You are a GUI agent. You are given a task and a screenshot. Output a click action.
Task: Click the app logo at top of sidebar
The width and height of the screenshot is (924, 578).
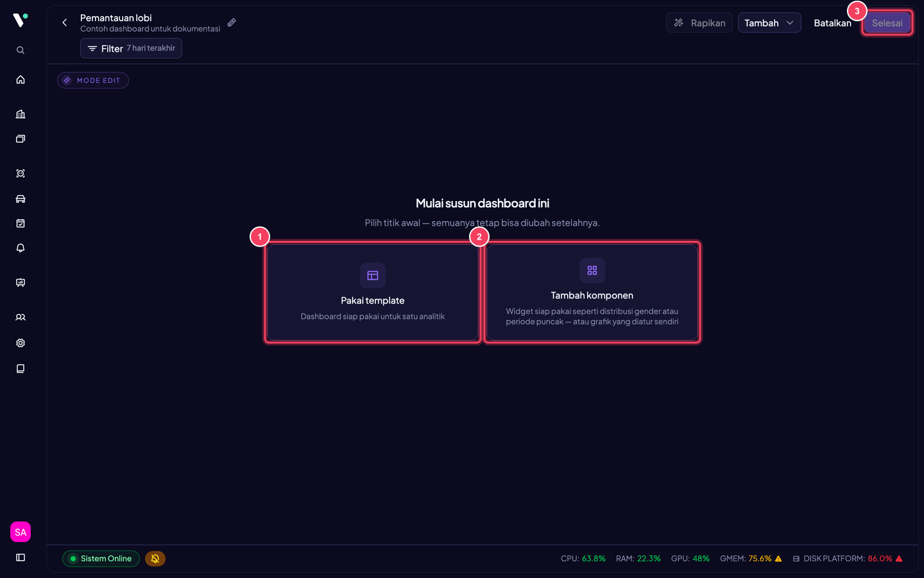click(21, 20)
